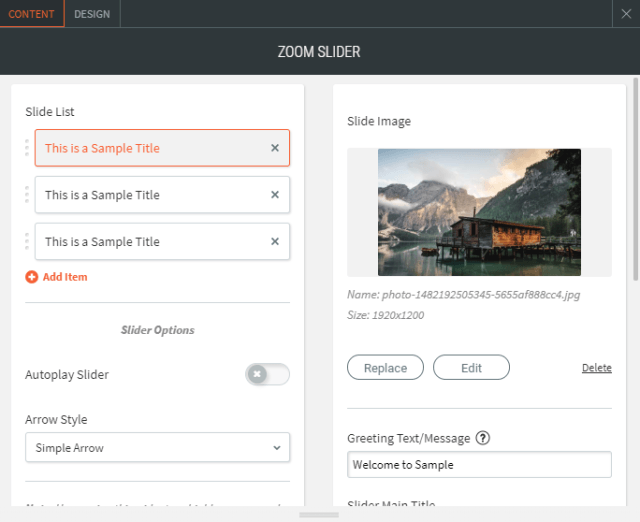640x522 pixels.
Task: Click the slide image thumbnail preview
Action: [x=479, y=212]
